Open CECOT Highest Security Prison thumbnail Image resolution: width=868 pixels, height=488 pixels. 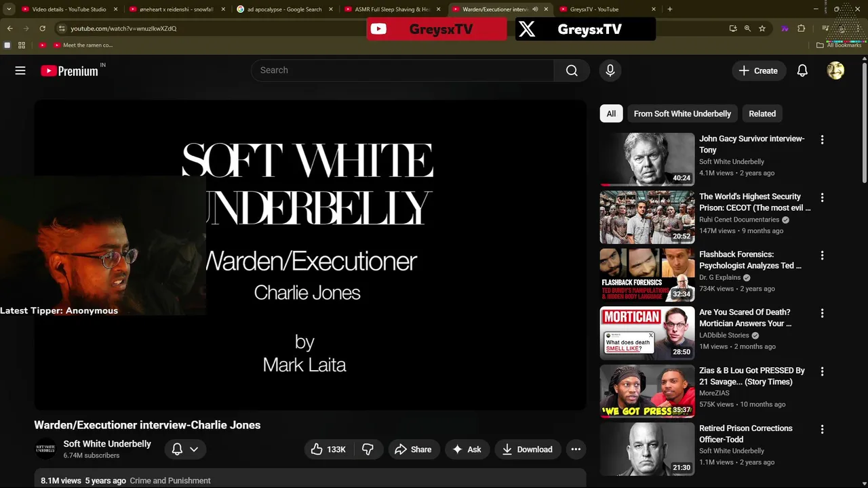(647, 217)
